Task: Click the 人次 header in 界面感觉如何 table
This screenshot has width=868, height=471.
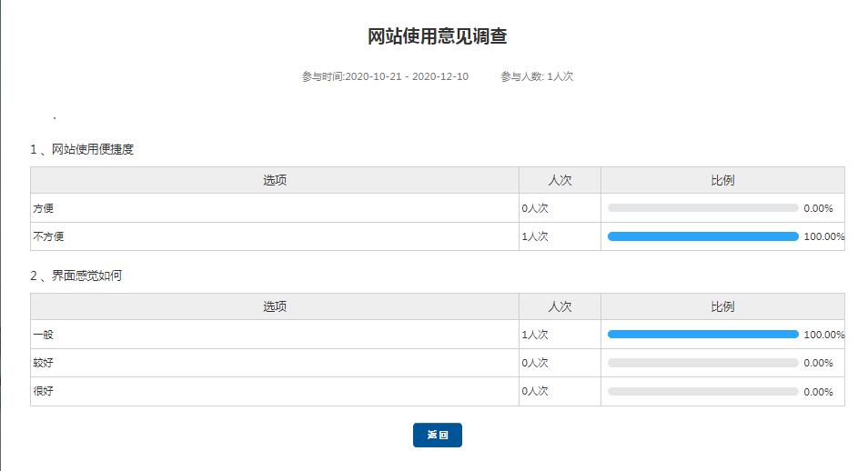Action: pos(560,306)
